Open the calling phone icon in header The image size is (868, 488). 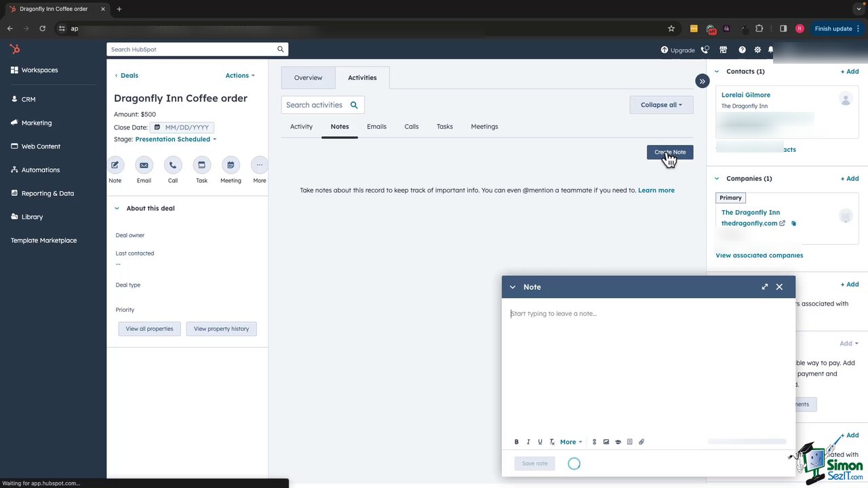(x=705, y=49)
